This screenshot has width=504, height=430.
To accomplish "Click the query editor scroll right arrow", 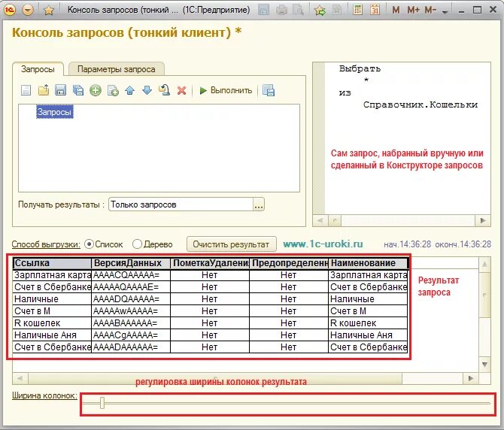I will point(483,220).
